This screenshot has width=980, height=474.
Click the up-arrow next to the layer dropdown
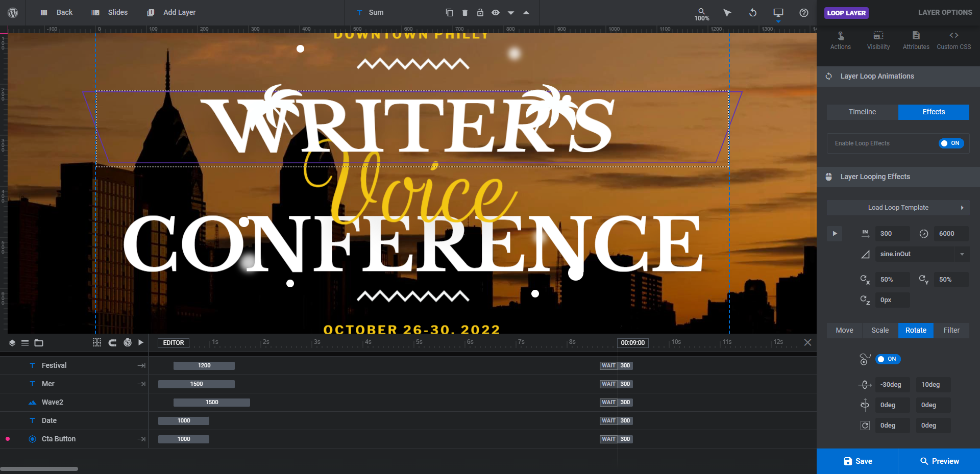click(526, 13)
